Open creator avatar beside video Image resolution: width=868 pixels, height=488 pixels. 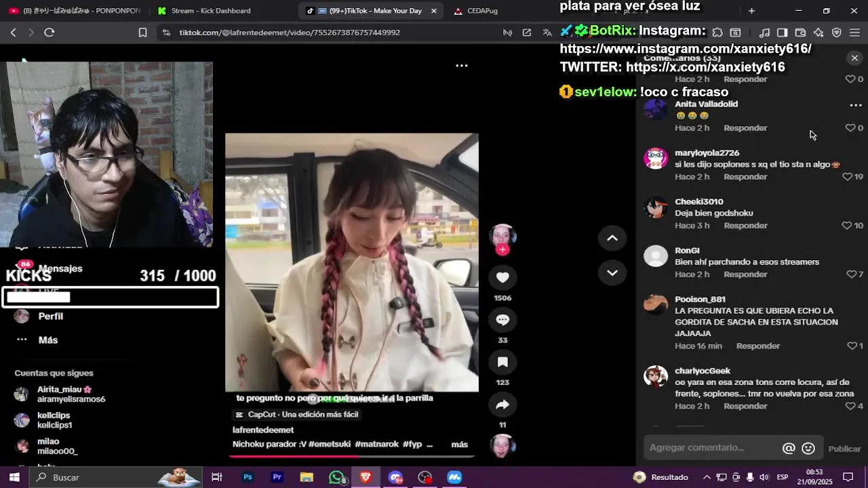coord(502,235)
